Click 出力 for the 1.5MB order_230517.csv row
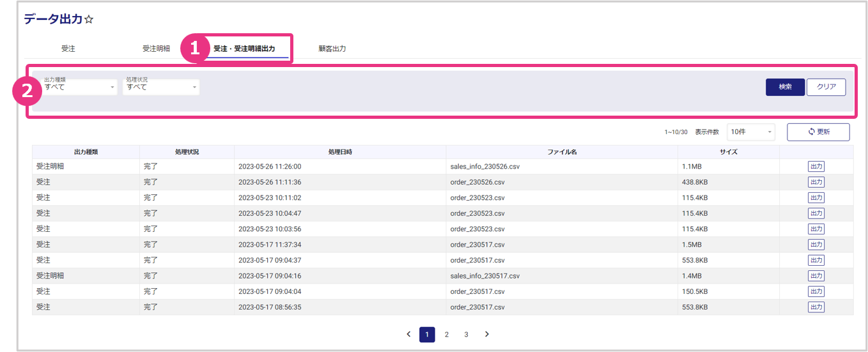The width and height of the screenshot is (868, 352). [x=816, y=245]
